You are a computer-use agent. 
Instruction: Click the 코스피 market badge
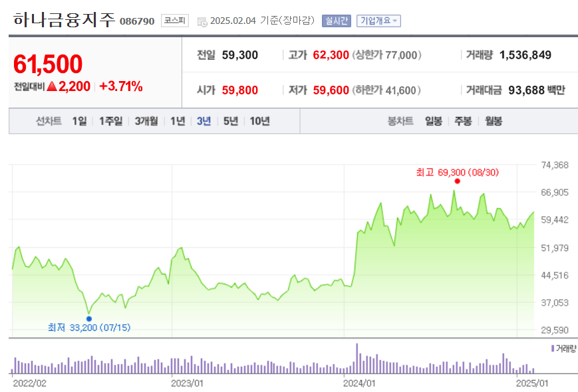pos(175,21)
